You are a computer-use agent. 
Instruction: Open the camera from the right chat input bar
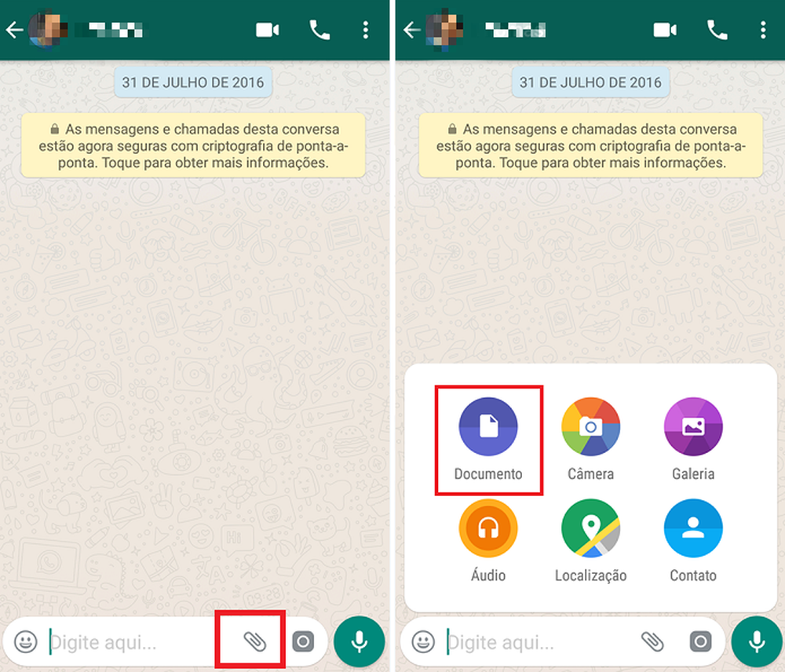pyautogui.click(x=700, y=641)
